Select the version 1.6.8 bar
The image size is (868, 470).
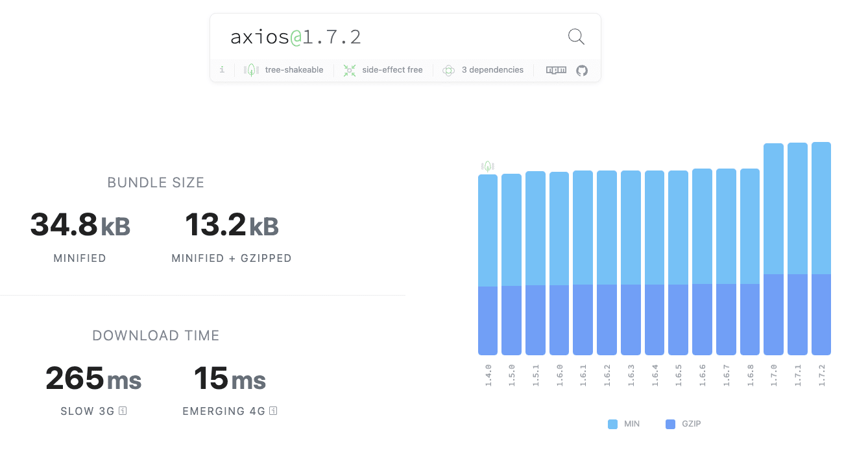coord(749,262)
